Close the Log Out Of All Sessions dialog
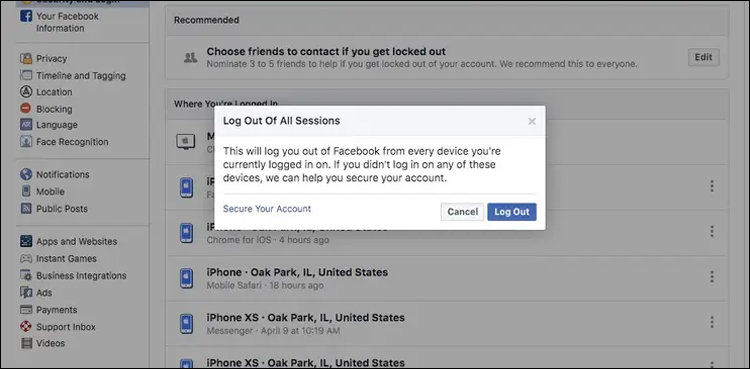 (532, 122)
